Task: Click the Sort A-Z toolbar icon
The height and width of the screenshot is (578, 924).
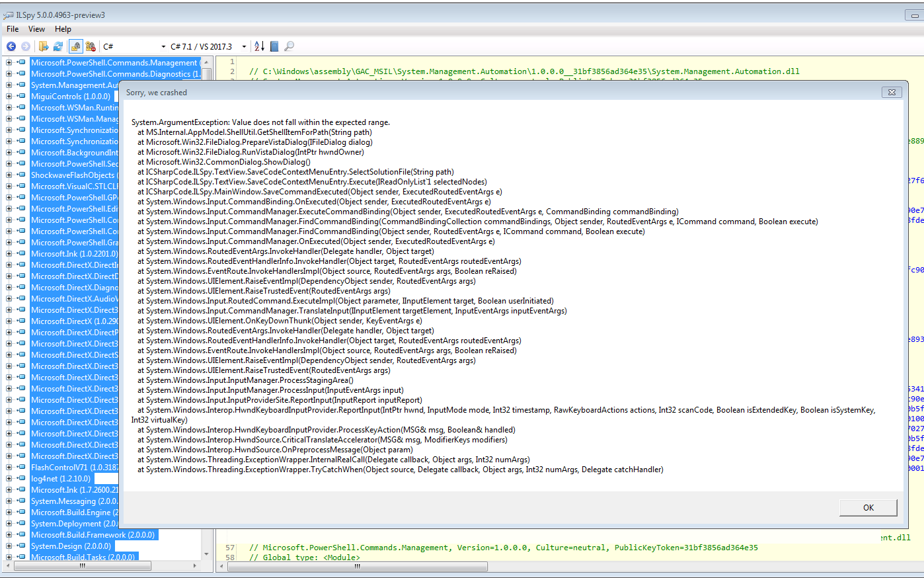Action: [x=259, y=46]
